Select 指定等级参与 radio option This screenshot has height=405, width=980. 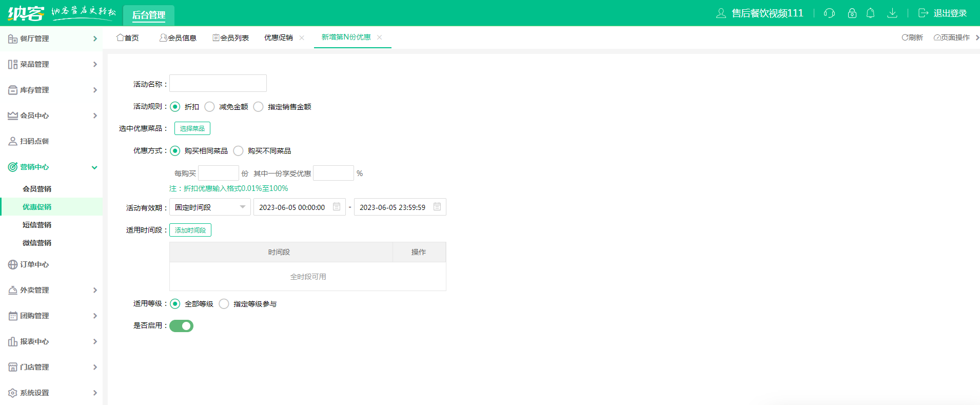(224, 304)
